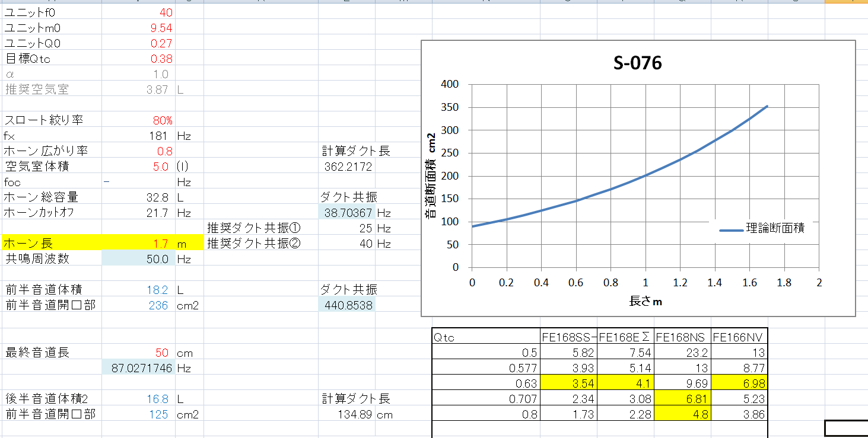Select the table cell 23.2
Viewport: 868px width, 438px height.
(x=682, y=353)
